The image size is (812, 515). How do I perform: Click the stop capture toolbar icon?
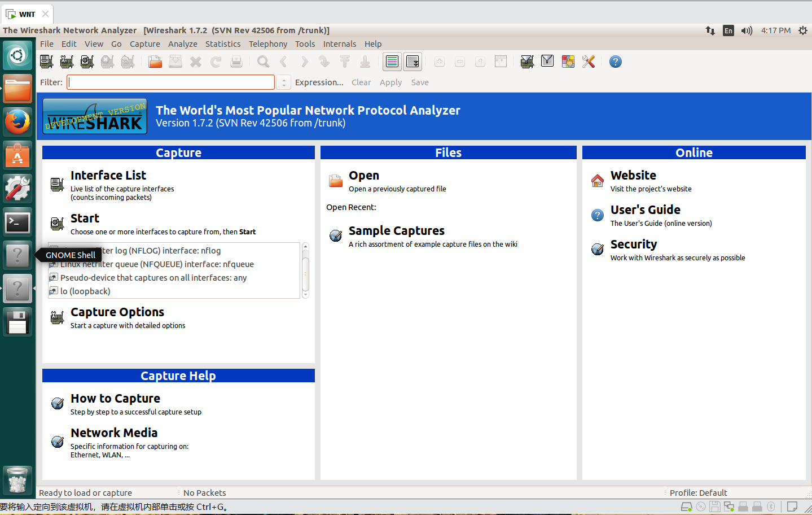click(x=108, y=62)
